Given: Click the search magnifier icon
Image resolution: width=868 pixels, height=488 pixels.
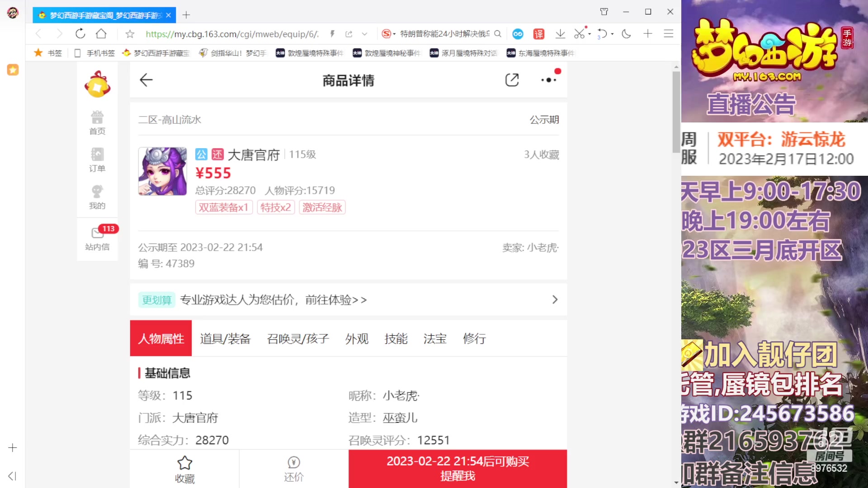Looking at the screenshot, I should tap(498, 34).
